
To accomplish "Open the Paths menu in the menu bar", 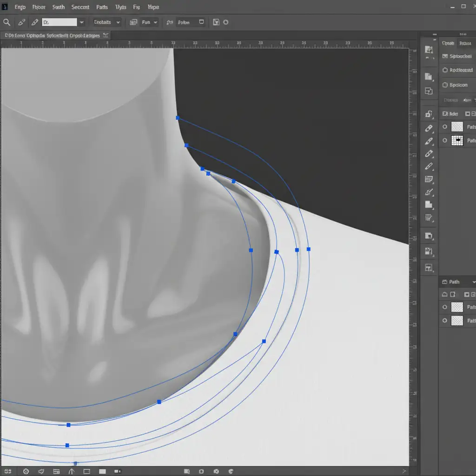I will (102, 7).
